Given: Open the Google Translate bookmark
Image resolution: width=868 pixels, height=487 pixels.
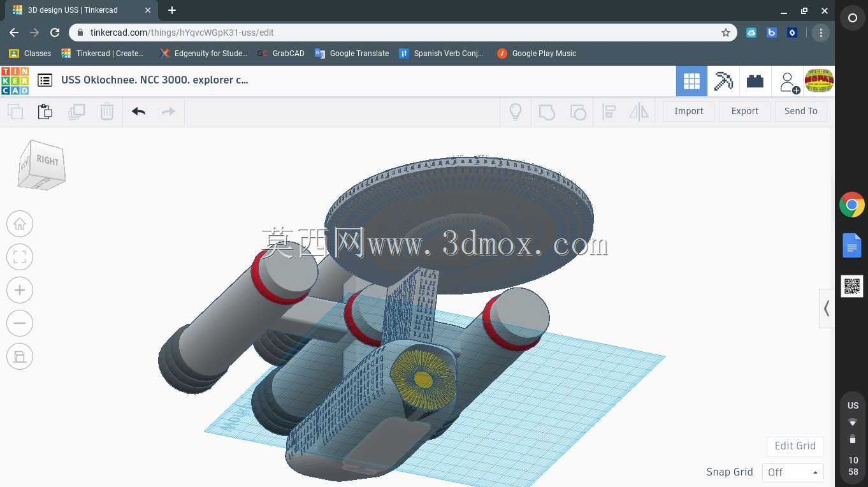Looking at the screenshot, I should (352, 54).
